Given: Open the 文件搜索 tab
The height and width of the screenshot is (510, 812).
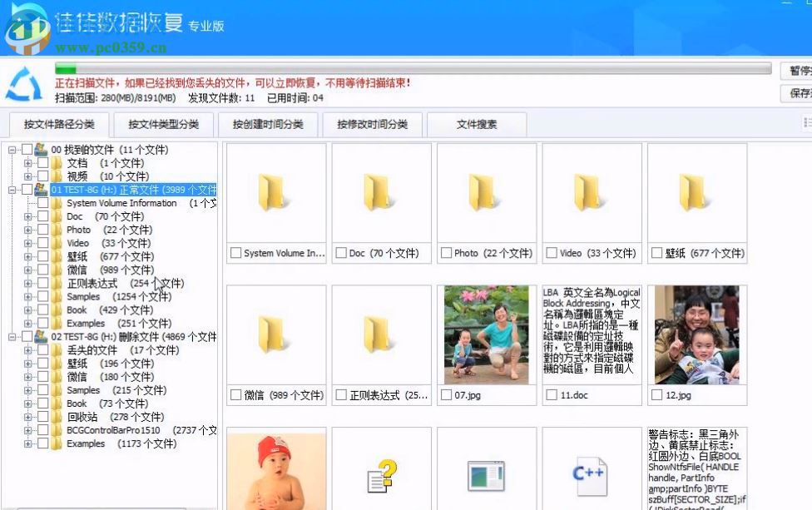Looking at the screenshot, I should coord(475,124).
